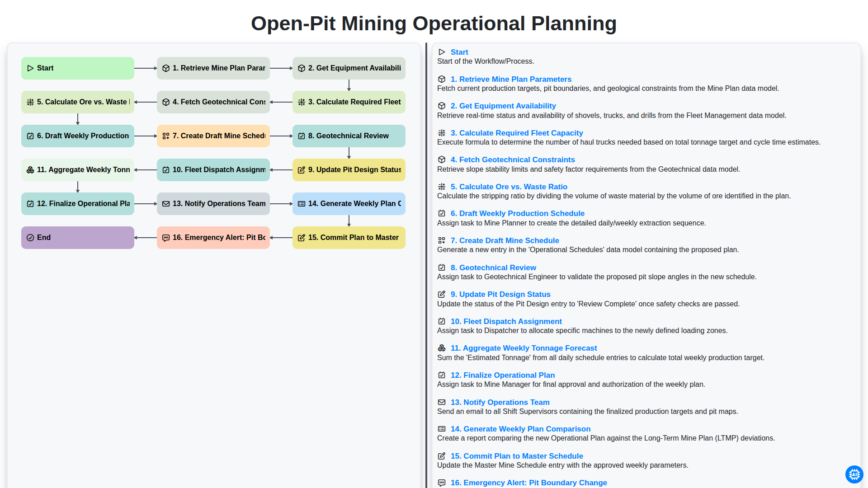Open the 2. Get Equipment Availability link

coord(503,106)
